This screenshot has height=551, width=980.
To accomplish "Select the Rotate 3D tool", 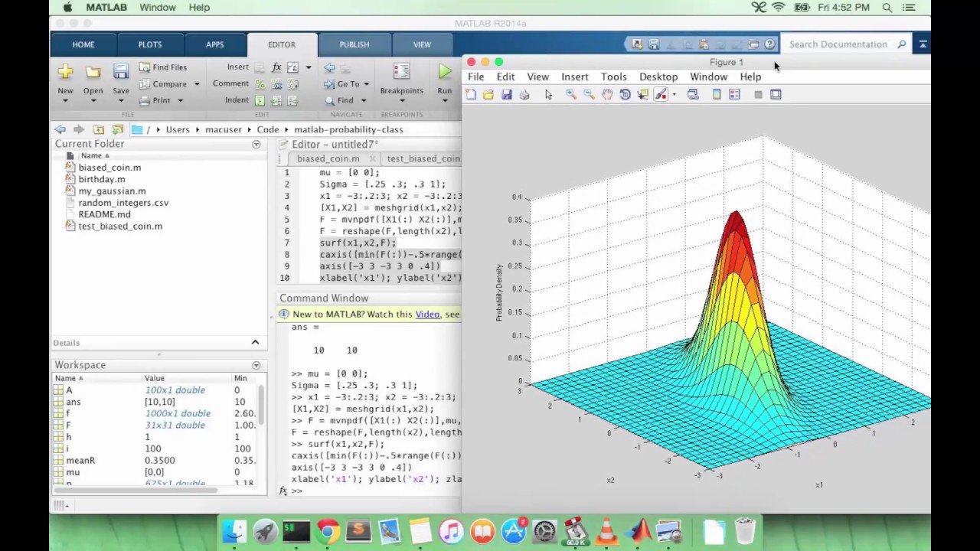I will click(625, 94).
